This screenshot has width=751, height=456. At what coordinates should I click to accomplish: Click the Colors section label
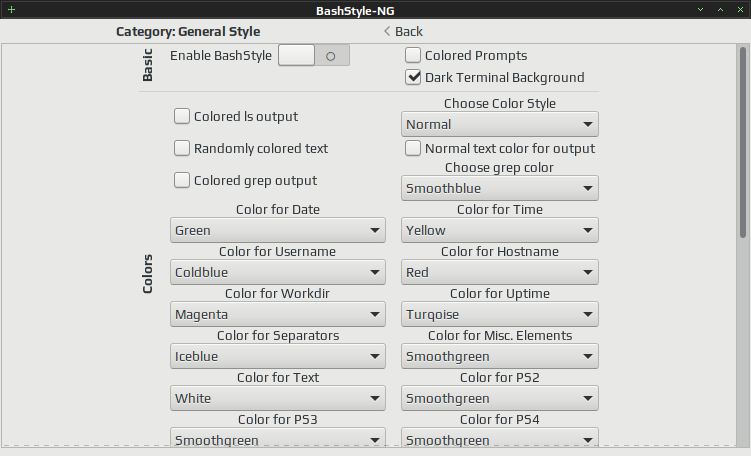click(148, 274)
